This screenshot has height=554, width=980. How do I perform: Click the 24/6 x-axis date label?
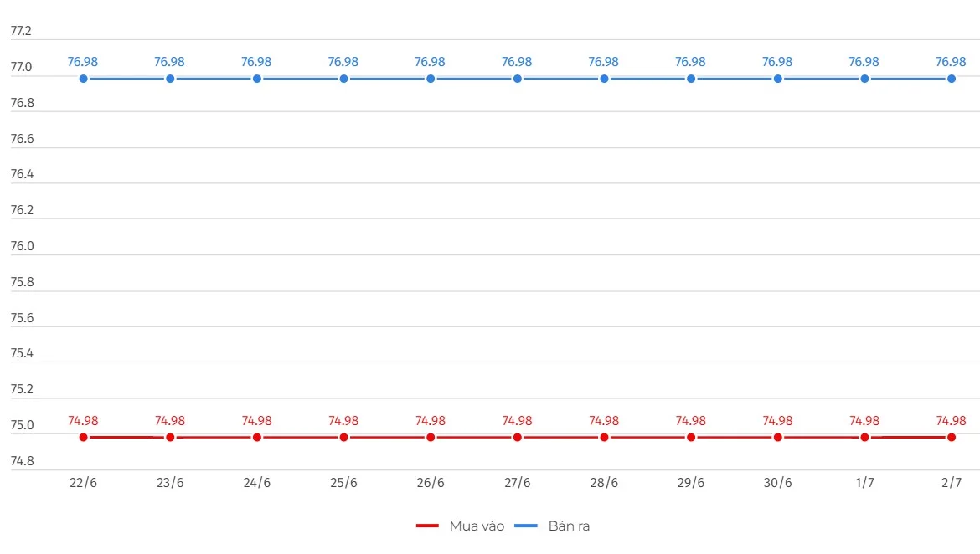[257, 483]
